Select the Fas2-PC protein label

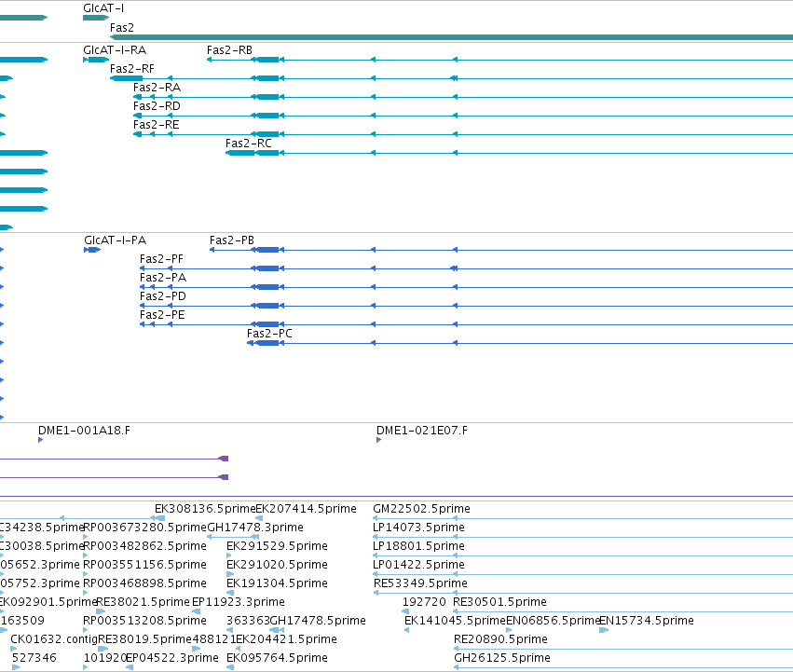(x=269, y=334)
